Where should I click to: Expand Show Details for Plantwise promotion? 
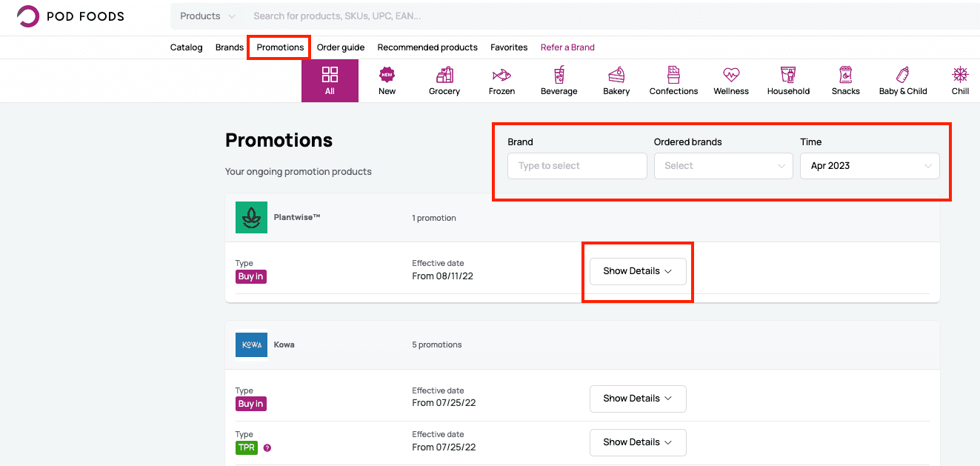click(638, 271)
